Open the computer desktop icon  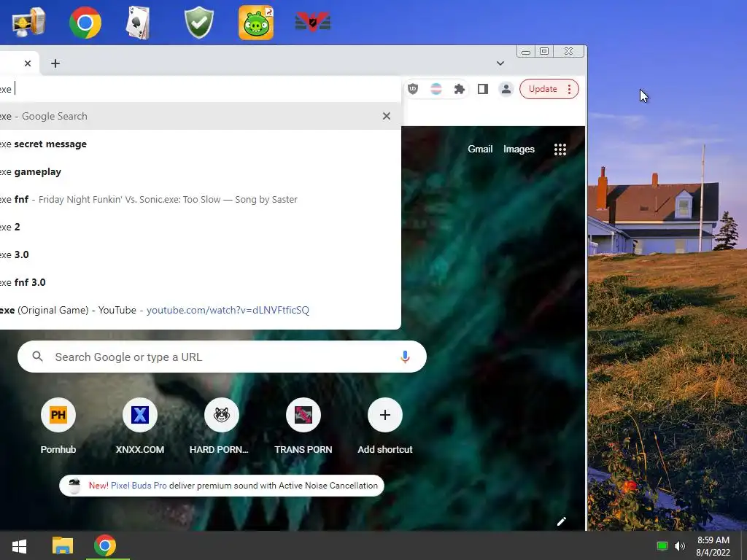(28, 23)
